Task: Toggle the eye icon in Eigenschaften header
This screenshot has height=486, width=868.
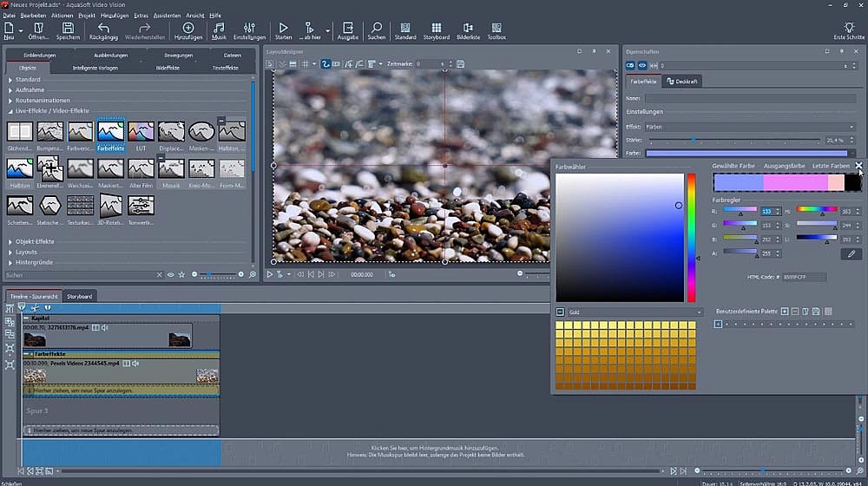Action: tap(641, 66)
